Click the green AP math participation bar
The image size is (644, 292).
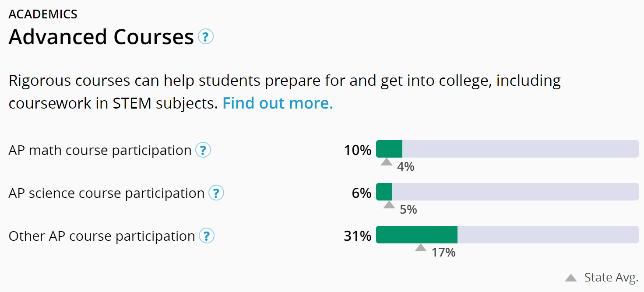coord(389,149)
